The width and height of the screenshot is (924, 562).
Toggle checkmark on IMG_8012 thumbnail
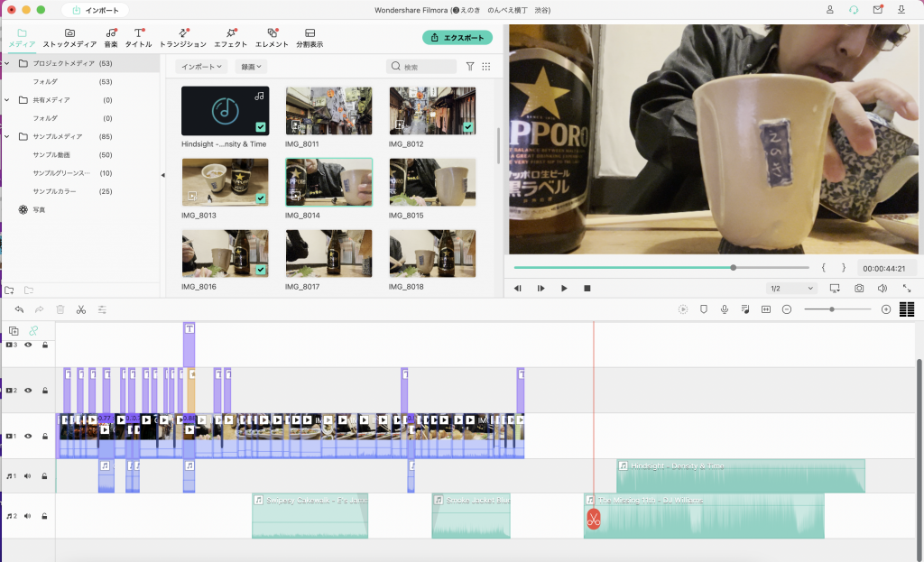pyautogui.click(x=468, y=126)
